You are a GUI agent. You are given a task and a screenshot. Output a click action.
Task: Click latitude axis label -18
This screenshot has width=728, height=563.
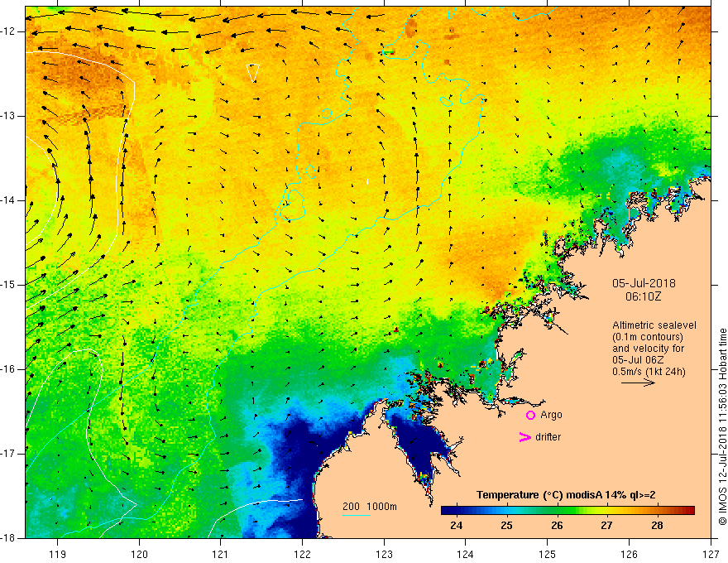pos(9,538)
